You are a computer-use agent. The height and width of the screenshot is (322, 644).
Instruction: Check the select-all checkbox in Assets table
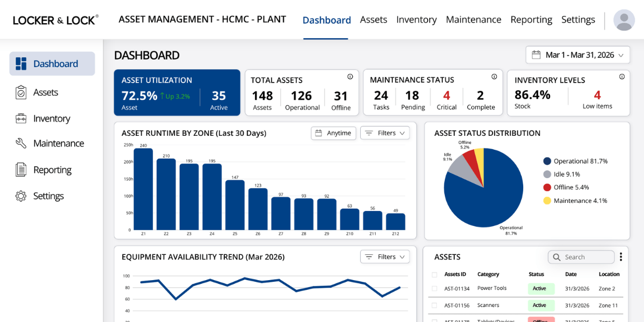click(x=436, y=274)
